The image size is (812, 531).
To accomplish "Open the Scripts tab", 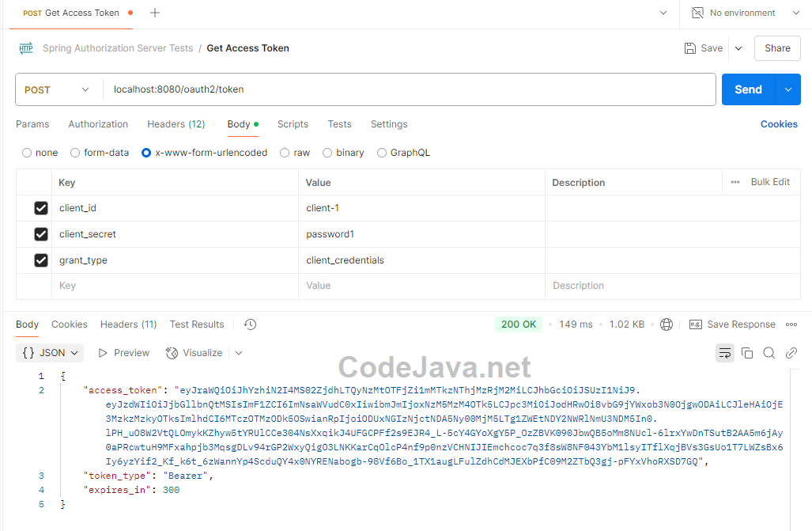I will pos(293,124).
